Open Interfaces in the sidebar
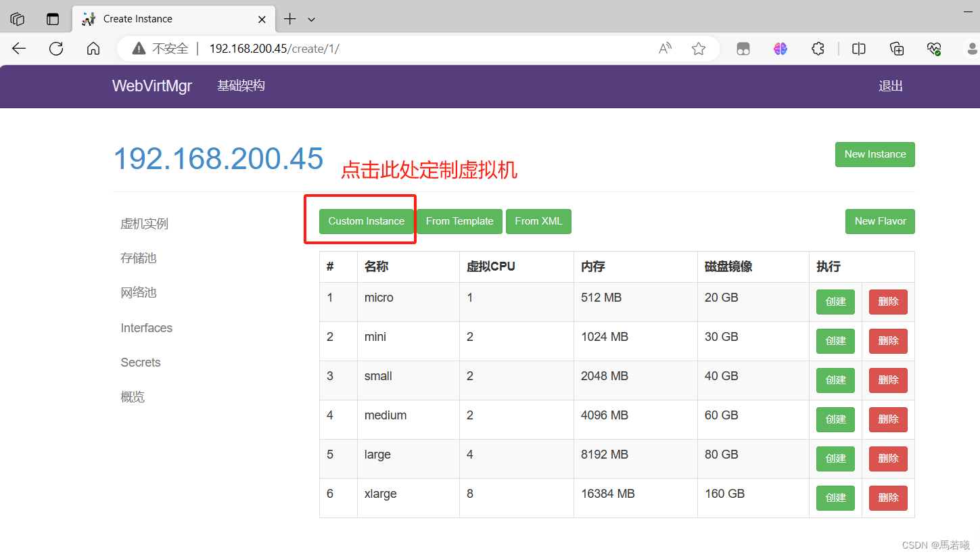The image size is (980, 556). point(147,328)
